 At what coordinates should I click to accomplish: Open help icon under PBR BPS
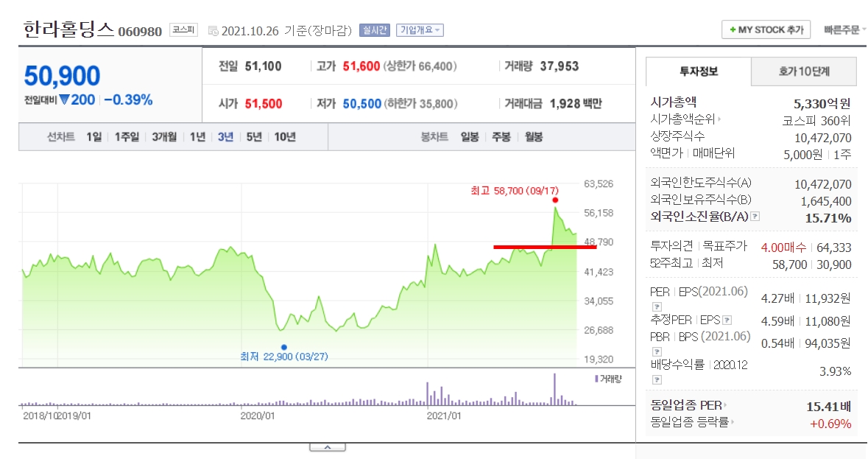click(657, 351)
